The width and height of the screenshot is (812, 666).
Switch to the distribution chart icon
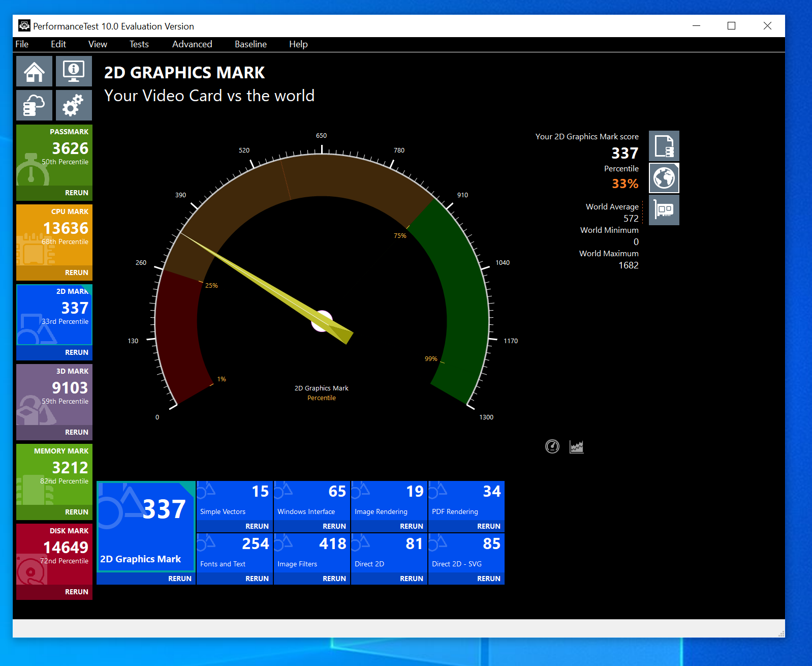576,446
